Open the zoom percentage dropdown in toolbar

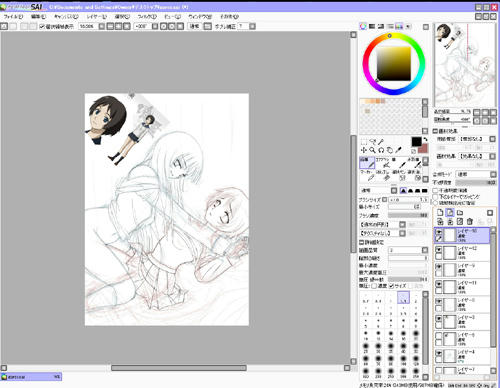point(102,26)
